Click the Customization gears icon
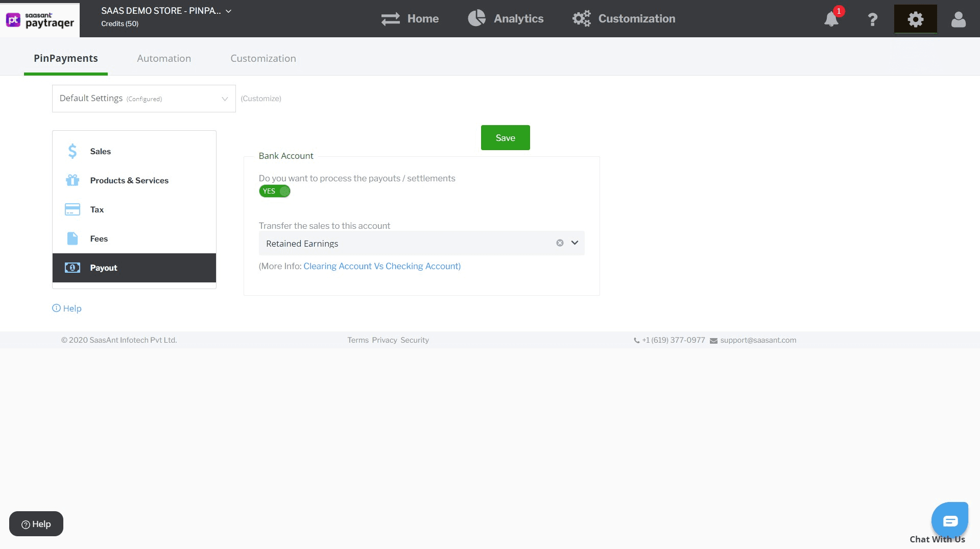980x549 pixels. pos(582,18)
